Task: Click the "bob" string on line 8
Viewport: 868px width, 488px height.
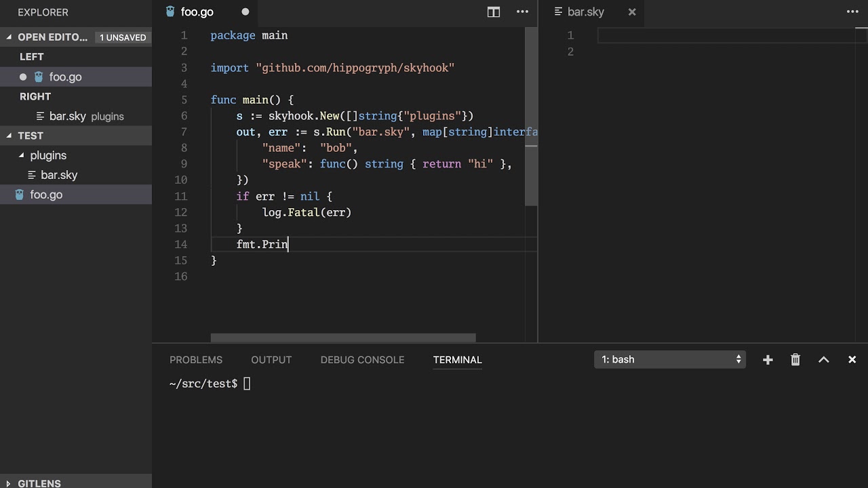Action: click(x=336, y=148)
